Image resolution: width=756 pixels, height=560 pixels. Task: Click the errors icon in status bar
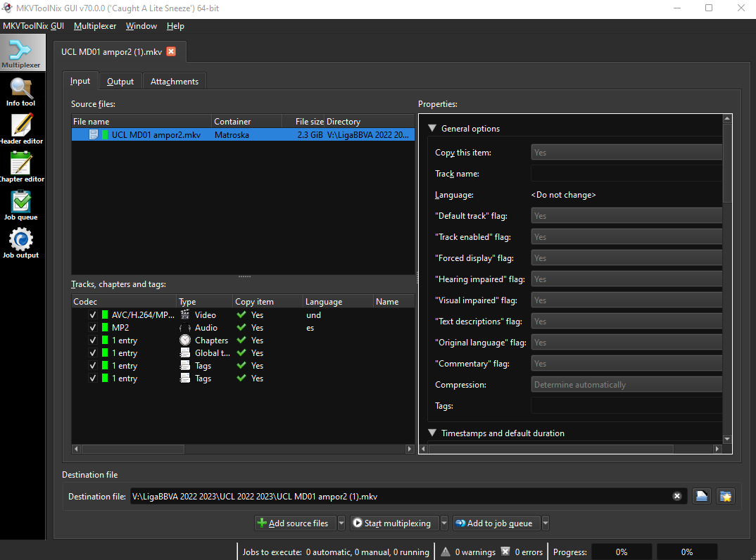tap(505, 552)
